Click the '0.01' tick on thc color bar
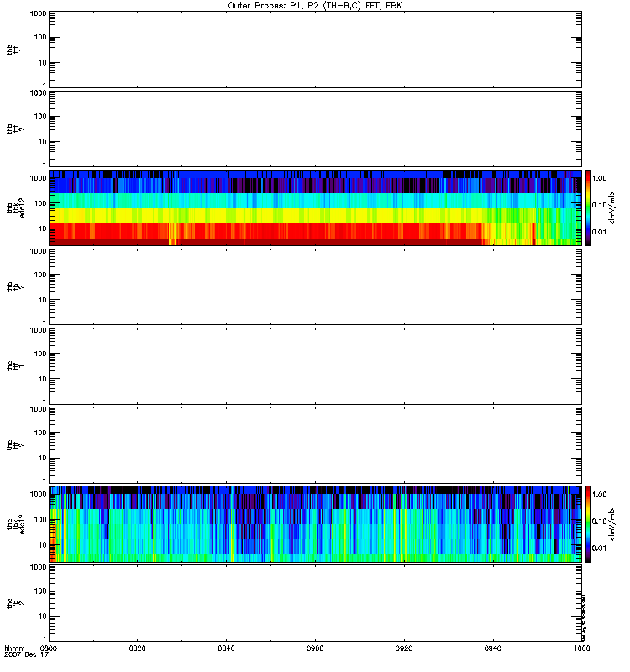Screen dimensions: 630x672 [x=600, y=549]
